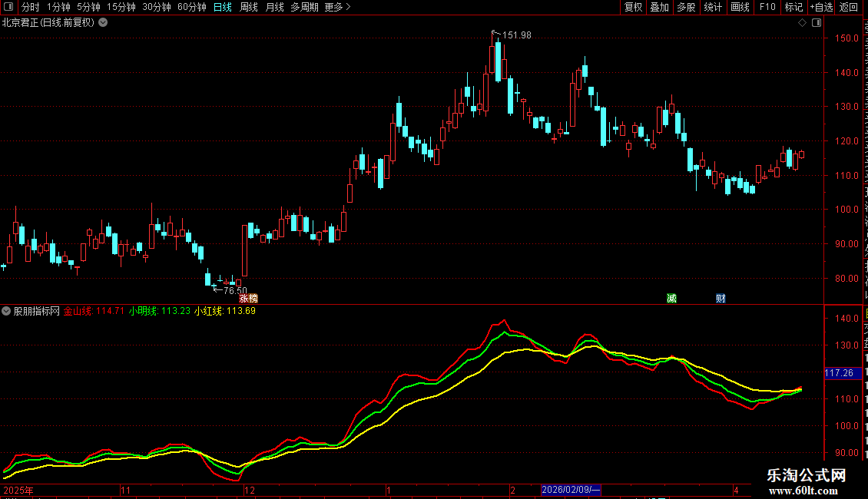Click the 金山线: 114.71 value
The image size is (868, 499).
pos(94,311)
